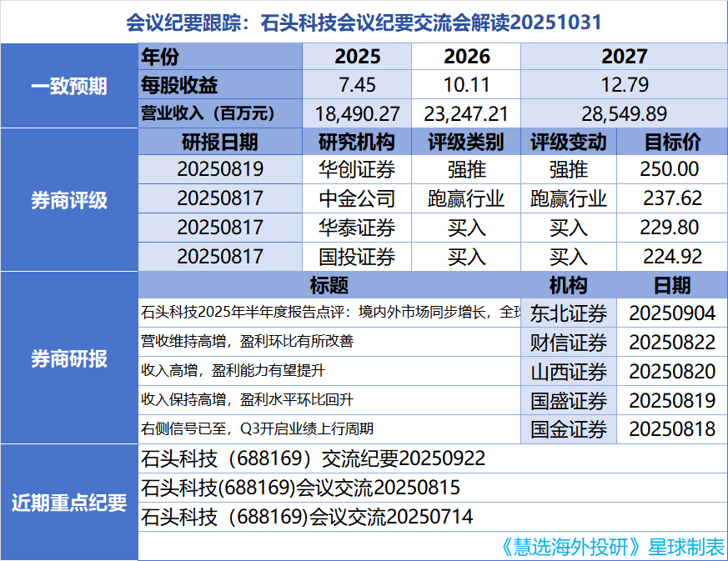
Task: Click the '近期重点纪要' section header cell
Action: point(69,502)
